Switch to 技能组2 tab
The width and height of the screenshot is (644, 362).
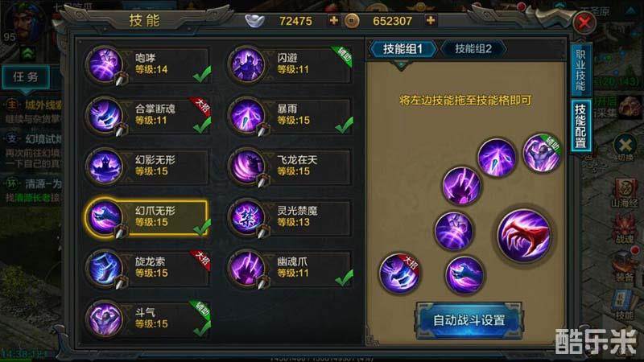tap(473, 49)
